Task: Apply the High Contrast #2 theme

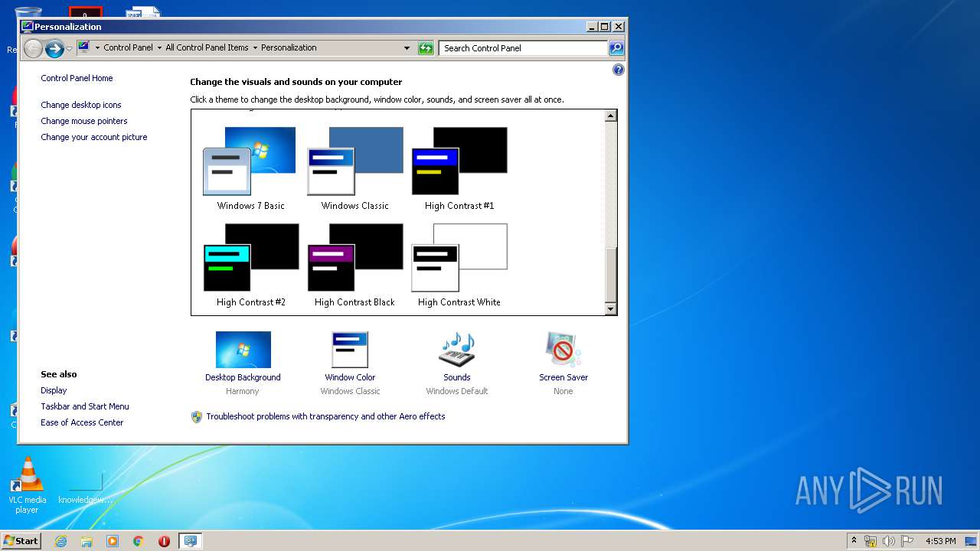Action: [250, 266]
